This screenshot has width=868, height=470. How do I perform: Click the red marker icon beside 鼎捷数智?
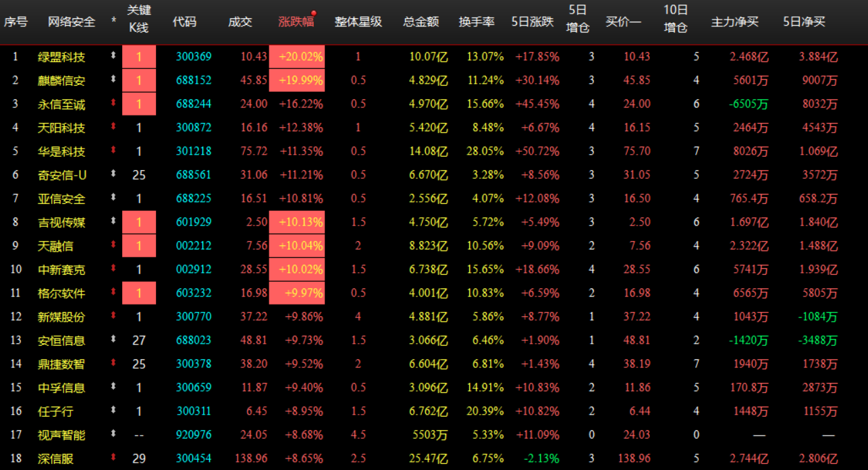pos(113,363)
